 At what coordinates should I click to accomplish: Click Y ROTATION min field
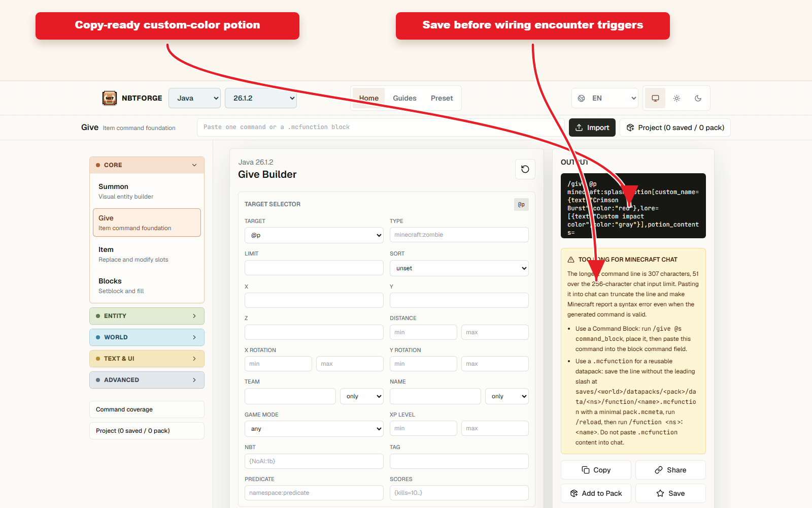(x=423, y=364)
